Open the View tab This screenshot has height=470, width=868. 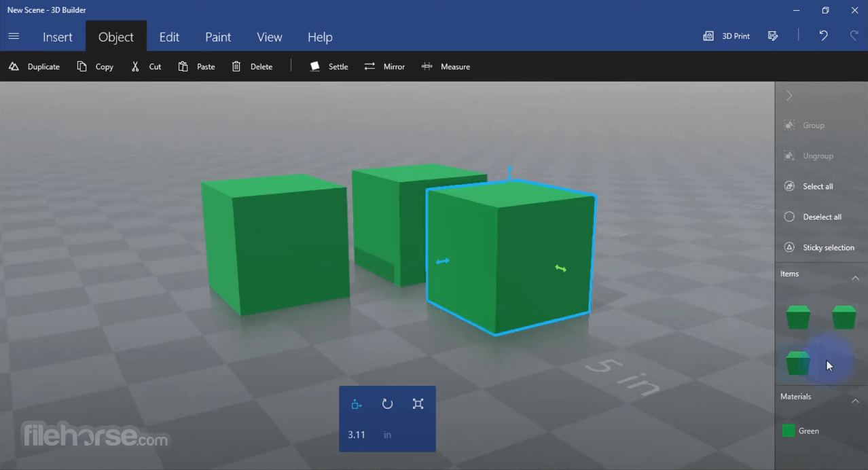point(270,37)
